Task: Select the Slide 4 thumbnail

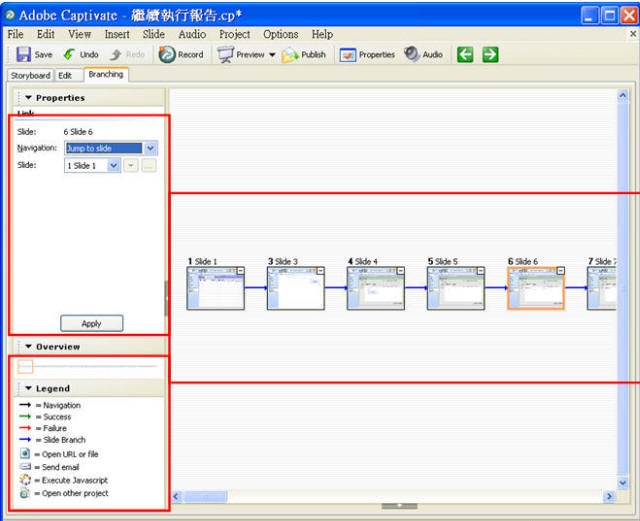Action: (376, 288)
